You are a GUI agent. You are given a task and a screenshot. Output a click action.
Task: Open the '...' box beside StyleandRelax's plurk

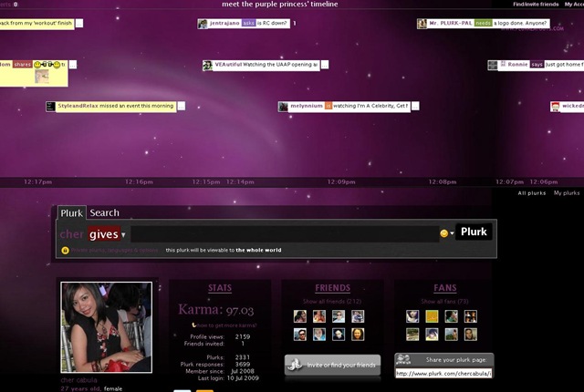coord(181,107)
